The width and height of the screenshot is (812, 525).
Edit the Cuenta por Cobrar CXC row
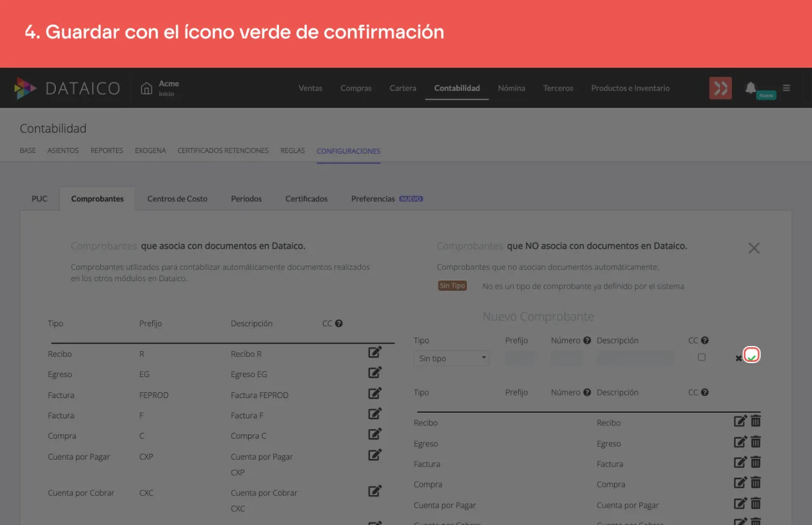click(375, 491)
